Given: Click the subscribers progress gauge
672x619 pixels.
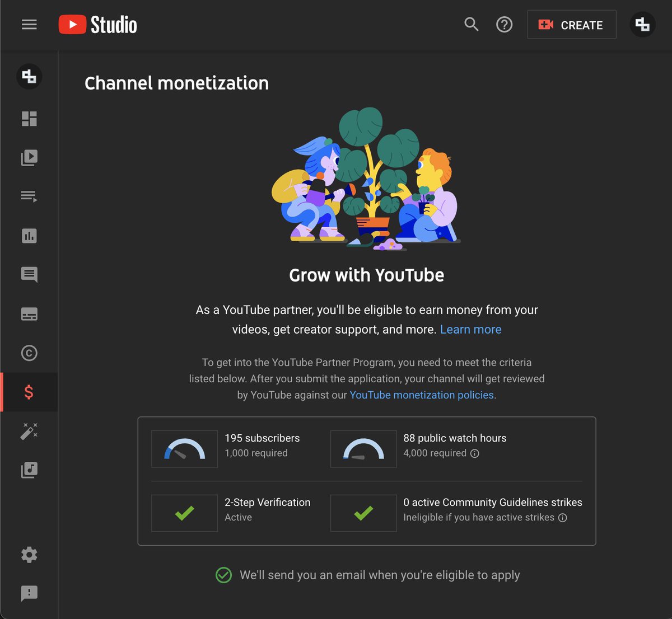Looking at the screenshot, I should coord(185,449).
